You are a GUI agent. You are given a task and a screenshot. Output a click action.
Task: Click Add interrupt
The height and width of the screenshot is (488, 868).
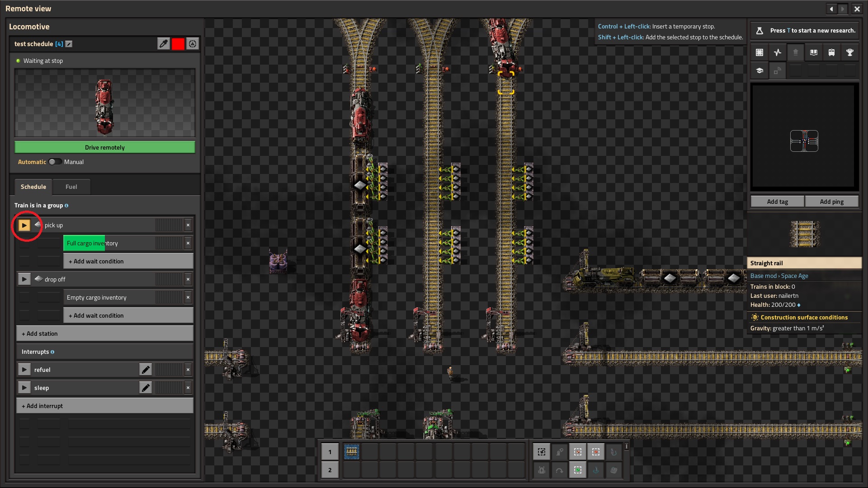point(104,406)
